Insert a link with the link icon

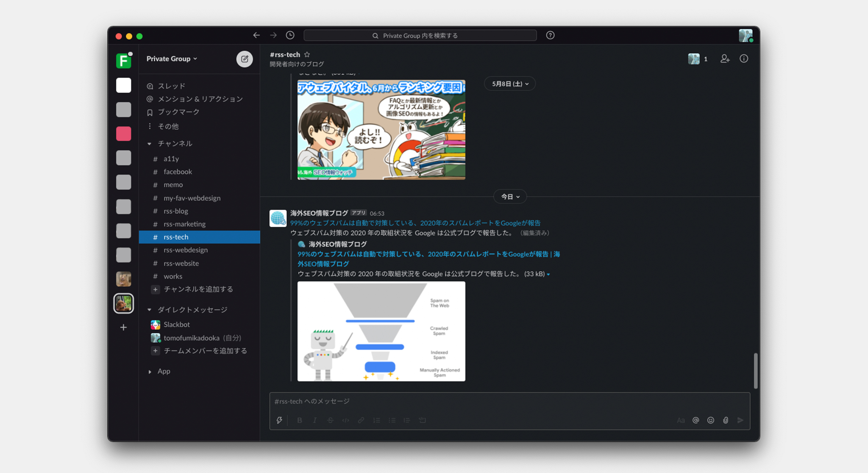tap(361, 420)
